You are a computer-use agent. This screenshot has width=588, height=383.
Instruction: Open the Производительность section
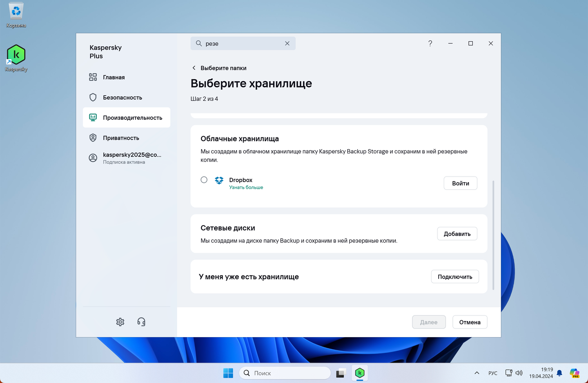coord(127,118)
